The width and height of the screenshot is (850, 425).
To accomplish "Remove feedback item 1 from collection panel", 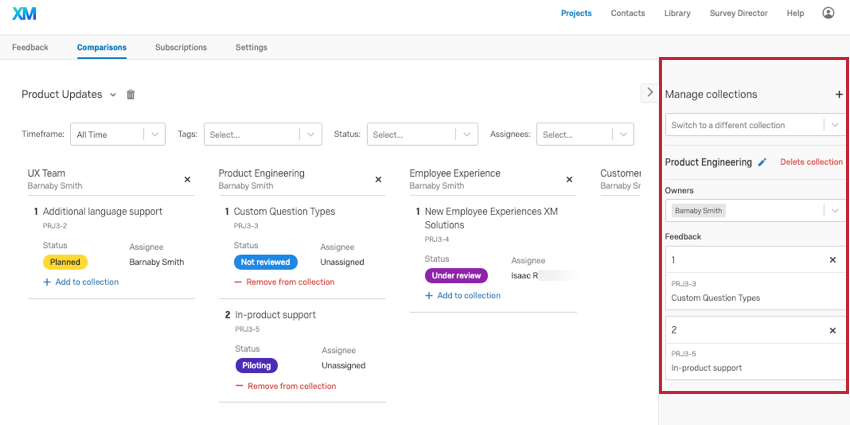I will (832, 260).
